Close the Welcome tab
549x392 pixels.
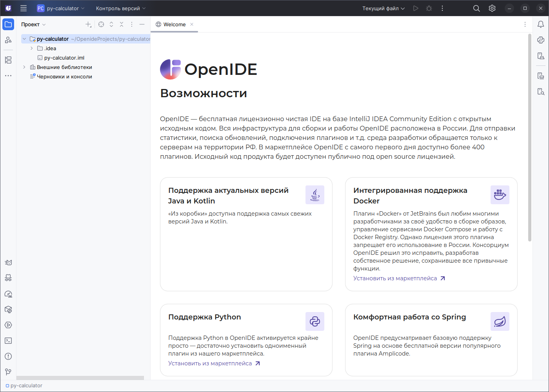[192, 24]
